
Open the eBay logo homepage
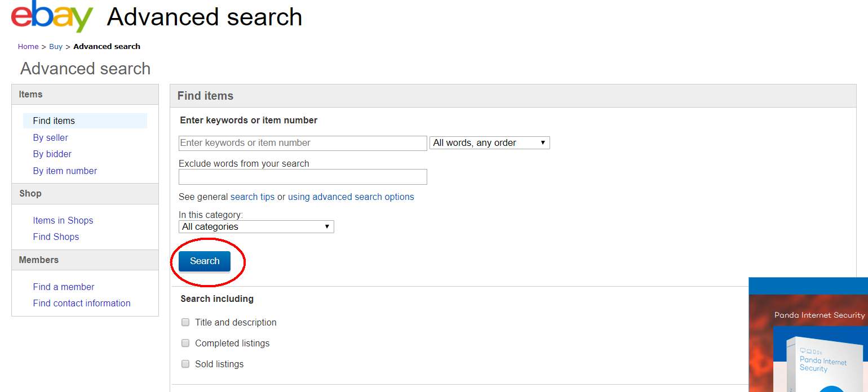pos(52,17)
